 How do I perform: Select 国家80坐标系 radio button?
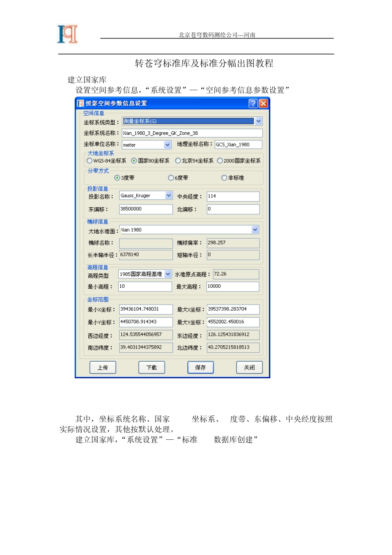point(134,161)
